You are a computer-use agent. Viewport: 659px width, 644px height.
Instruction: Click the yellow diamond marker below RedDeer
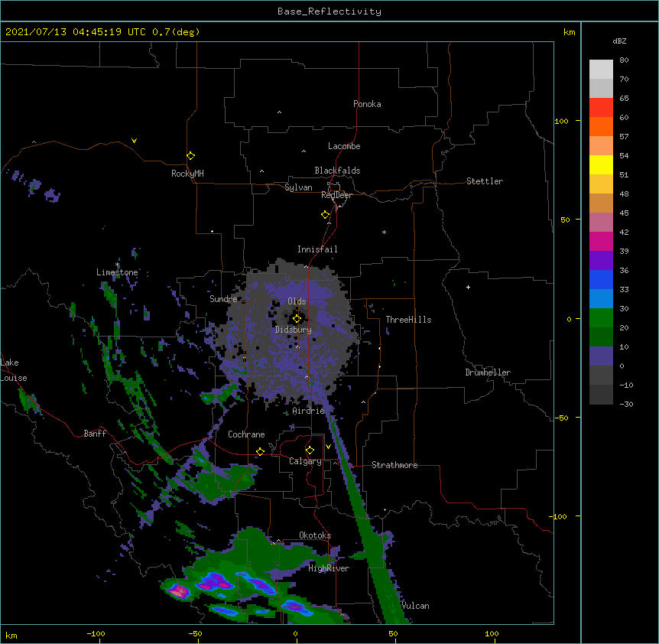pyautogui.click(x=325, y=215)
